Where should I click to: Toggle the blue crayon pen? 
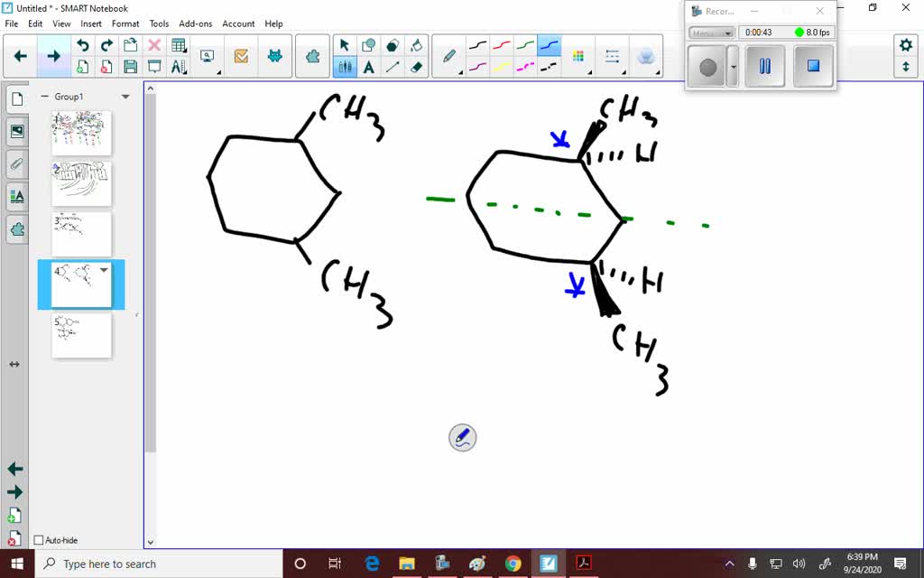[550, 43]
